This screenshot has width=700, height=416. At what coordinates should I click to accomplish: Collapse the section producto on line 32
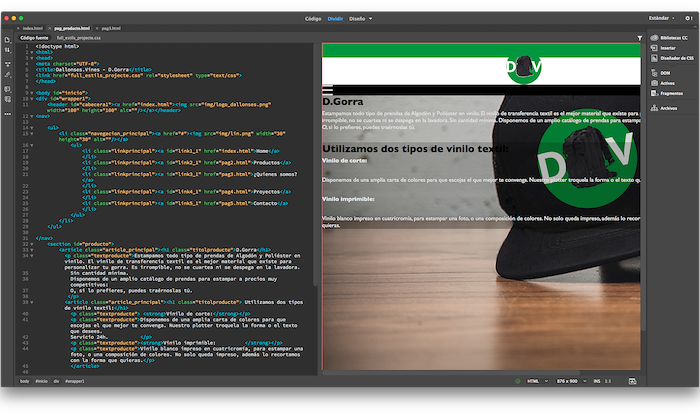32,244
